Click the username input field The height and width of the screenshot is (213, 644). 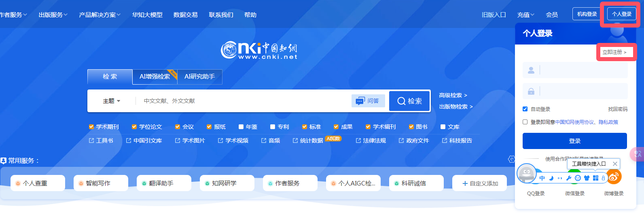575,70
